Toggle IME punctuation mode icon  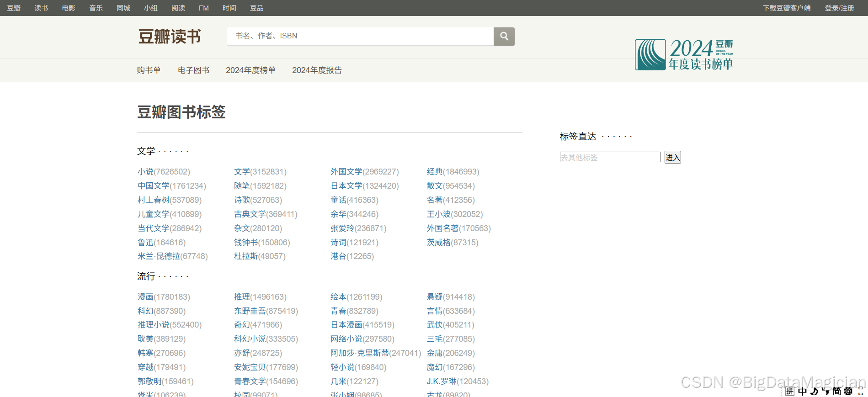click(x=825, y=391)
